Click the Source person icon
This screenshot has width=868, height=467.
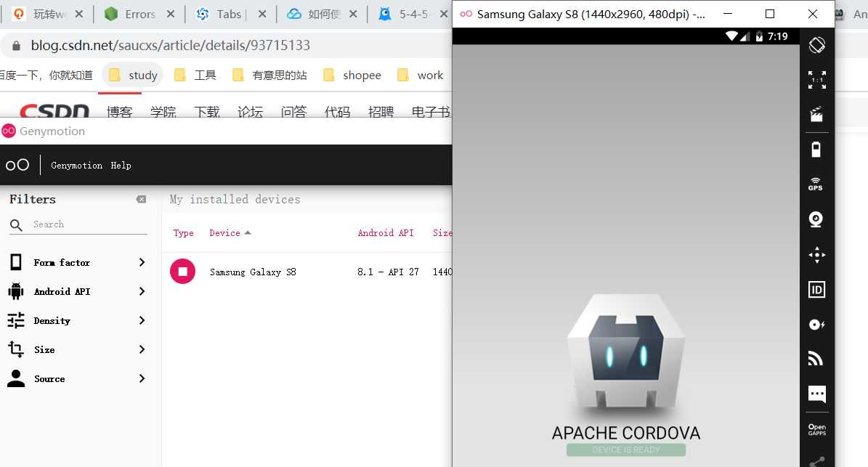(x=16, y=378)
